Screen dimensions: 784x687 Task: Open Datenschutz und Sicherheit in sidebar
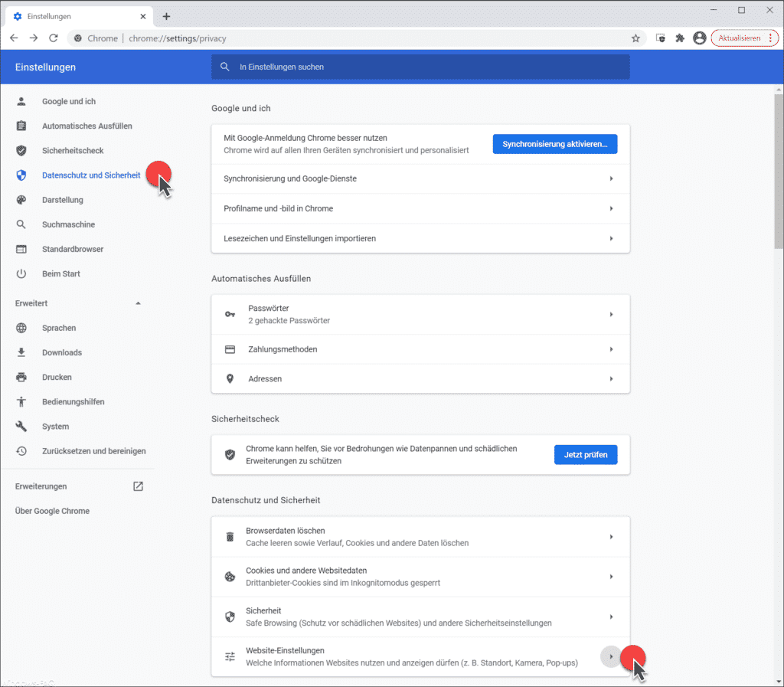[91, 175]
